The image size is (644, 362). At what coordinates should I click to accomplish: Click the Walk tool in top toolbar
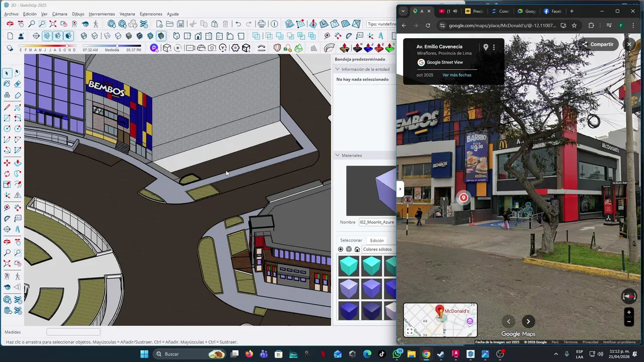pos(96,24)
